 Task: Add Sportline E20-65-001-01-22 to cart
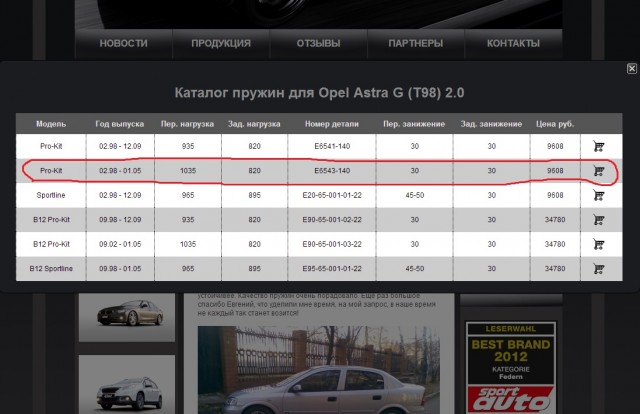pyautogui.click(x=598, y=196)
